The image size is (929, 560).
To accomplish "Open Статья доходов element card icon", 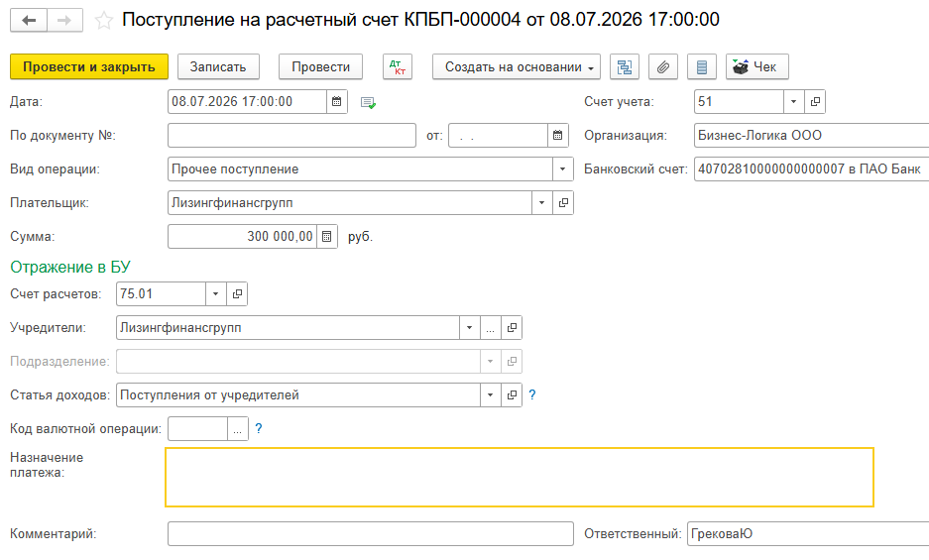I will [512, 395].
